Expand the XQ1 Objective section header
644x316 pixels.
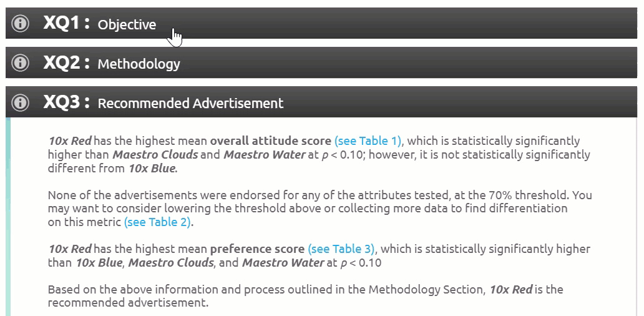coord(321,24)
